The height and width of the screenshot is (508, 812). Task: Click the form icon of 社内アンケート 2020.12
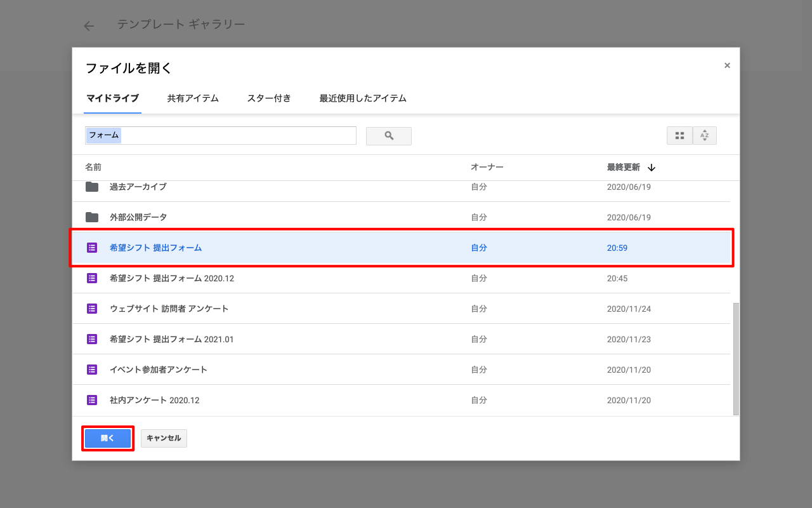[92, 400]
